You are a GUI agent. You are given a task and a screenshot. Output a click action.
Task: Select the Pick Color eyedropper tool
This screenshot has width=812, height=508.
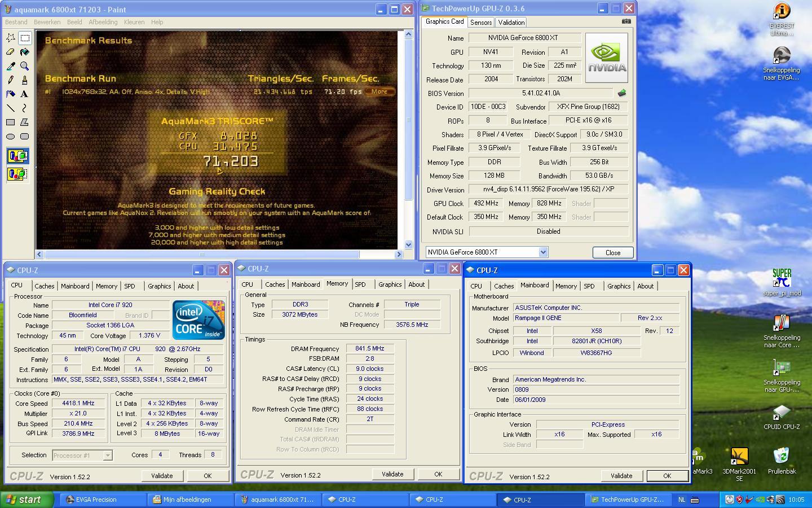click(11, 66)
